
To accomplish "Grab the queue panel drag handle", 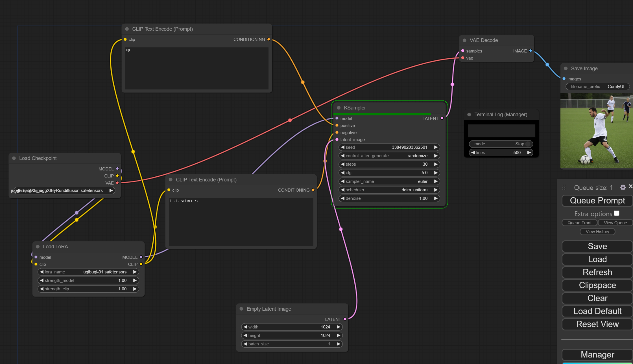I will 564,187.
